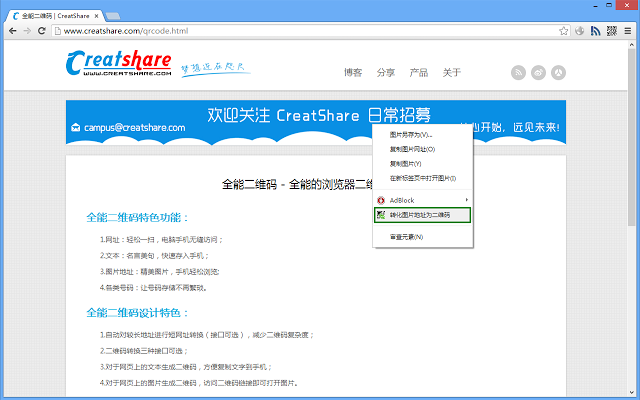Click the line starting 4.对于网页上的图片生成二维码

click(x=199, y=382)
